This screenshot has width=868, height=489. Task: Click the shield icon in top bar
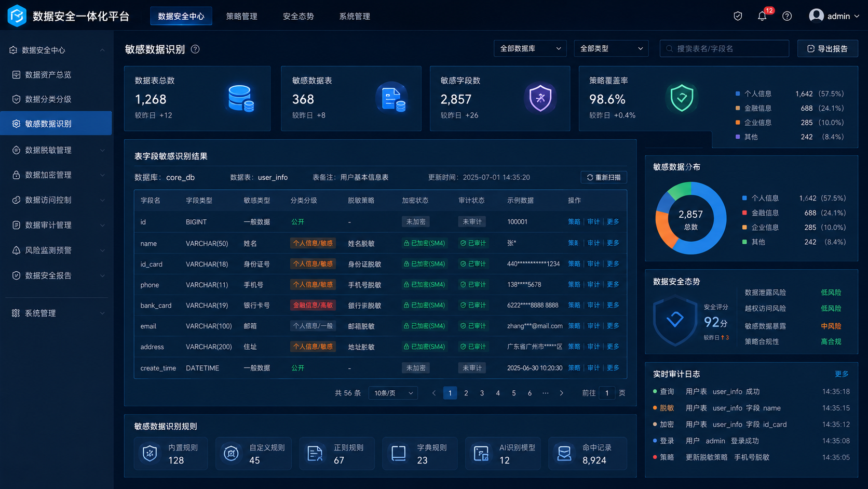click(738, 16)
